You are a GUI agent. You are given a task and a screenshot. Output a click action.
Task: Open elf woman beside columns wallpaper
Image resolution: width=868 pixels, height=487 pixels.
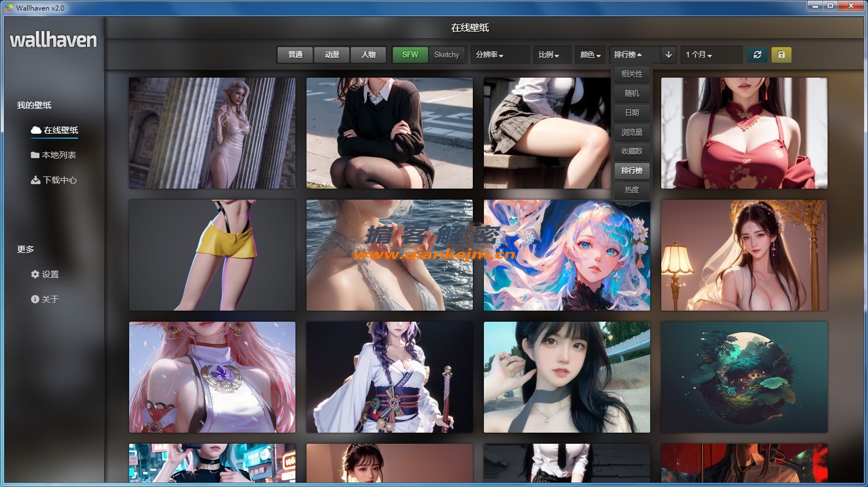[212, 133]
